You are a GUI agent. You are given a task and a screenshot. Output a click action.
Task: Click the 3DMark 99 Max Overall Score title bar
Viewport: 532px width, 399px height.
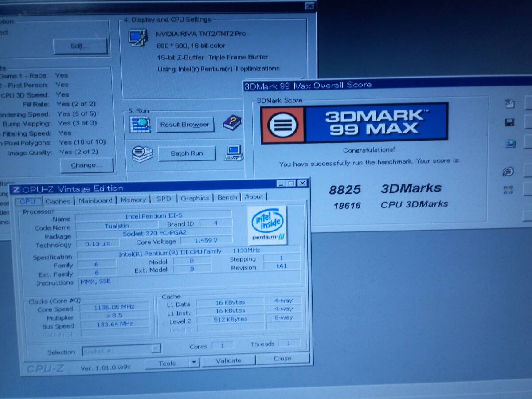(x=388, y=83)
